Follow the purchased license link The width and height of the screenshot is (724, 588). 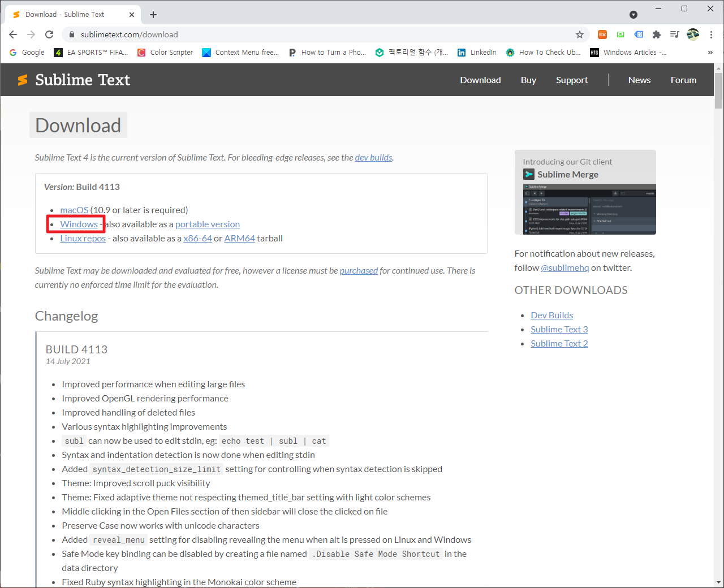point(359,271)
